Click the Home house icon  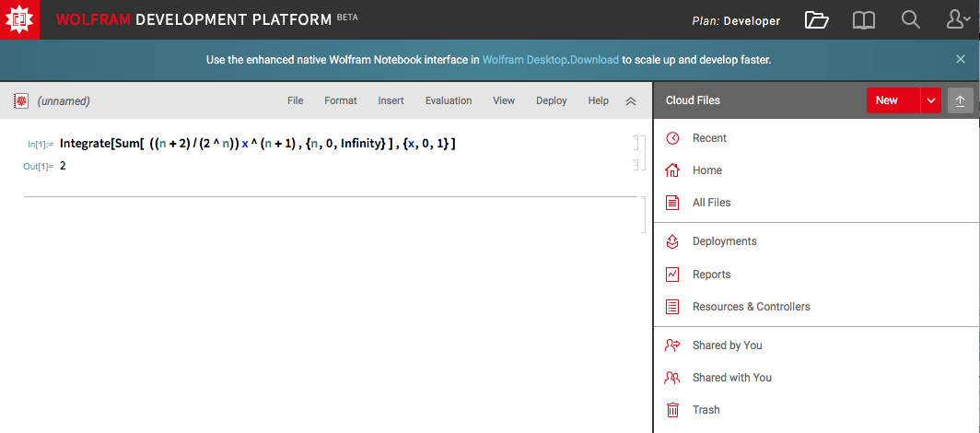coord(672,170)
